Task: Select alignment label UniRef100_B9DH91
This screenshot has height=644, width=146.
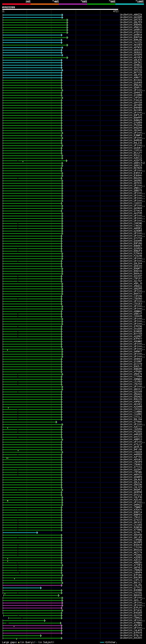Action: click(x=131, y=25)
